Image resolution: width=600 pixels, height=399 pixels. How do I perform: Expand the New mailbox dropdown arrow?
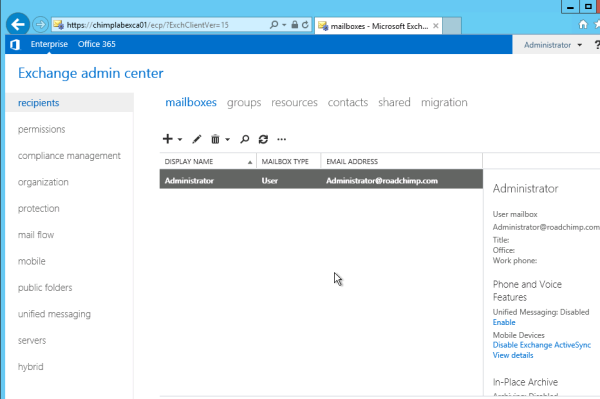tap(180, 140)
